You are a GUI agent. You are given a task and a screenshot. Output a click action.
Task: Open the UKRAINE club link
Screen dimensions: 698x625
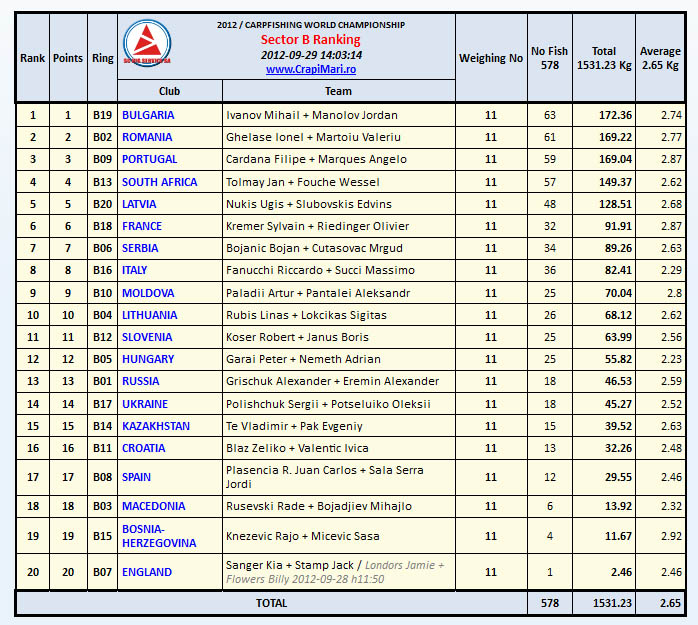[145, 404]
